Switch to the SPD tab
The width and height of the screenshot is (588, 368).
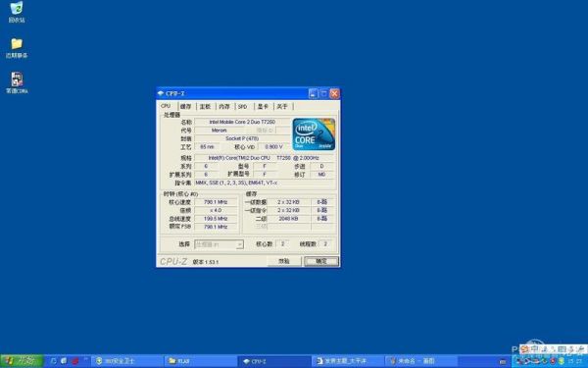243,107
